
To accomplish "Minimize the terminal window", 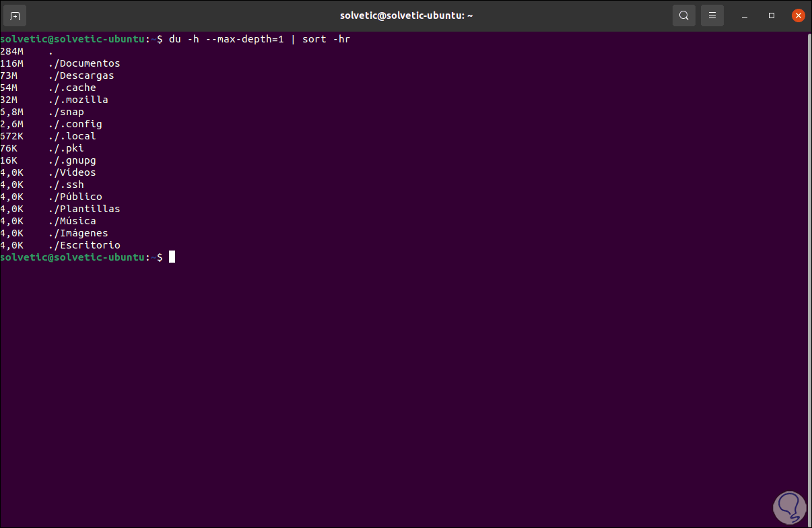I will [745, 15].
